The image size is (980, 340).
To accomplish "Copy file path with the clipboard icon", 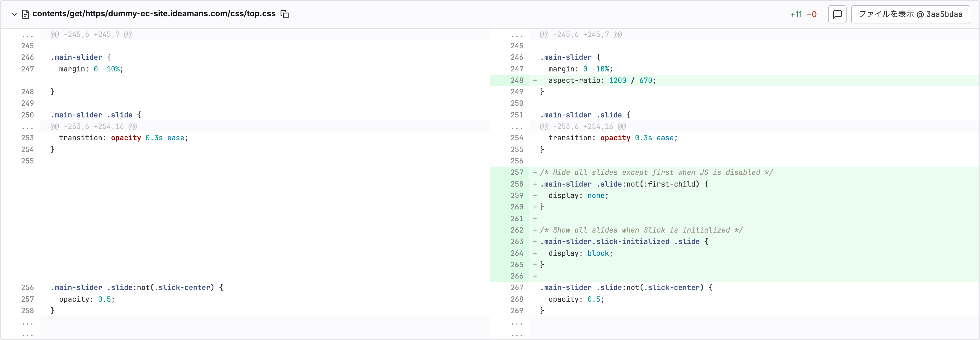I will click(x=285, y=15).
